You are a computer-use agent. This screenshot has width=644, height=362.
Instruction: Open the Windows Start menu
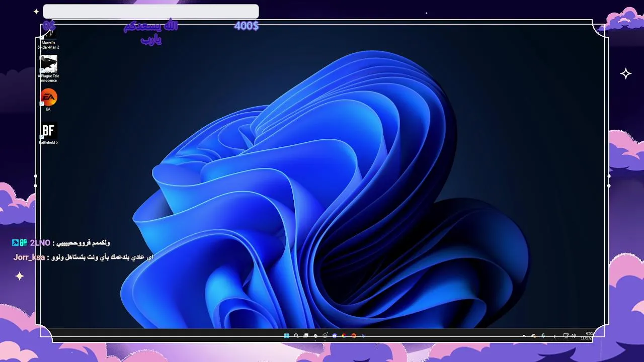(x=286, y=336)
